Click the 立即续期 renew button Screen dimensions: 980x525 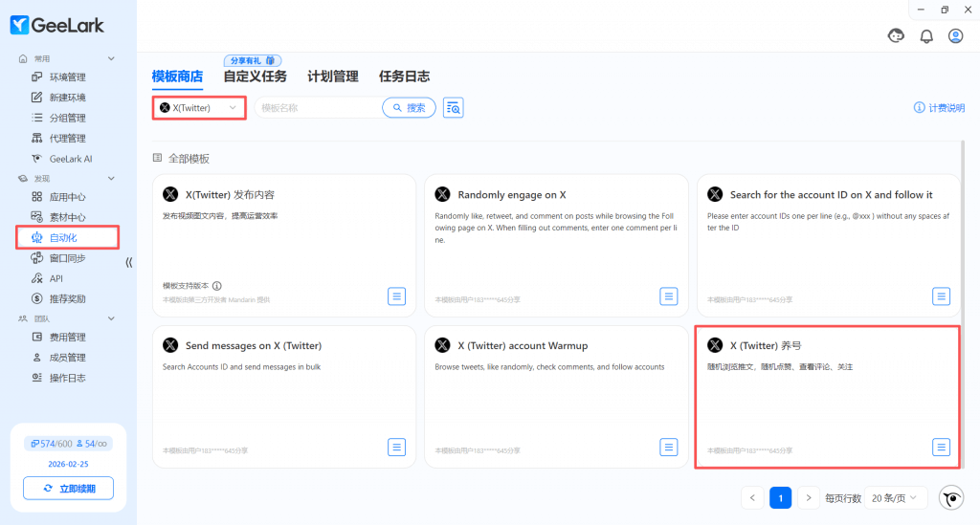[x=68, y=489]
